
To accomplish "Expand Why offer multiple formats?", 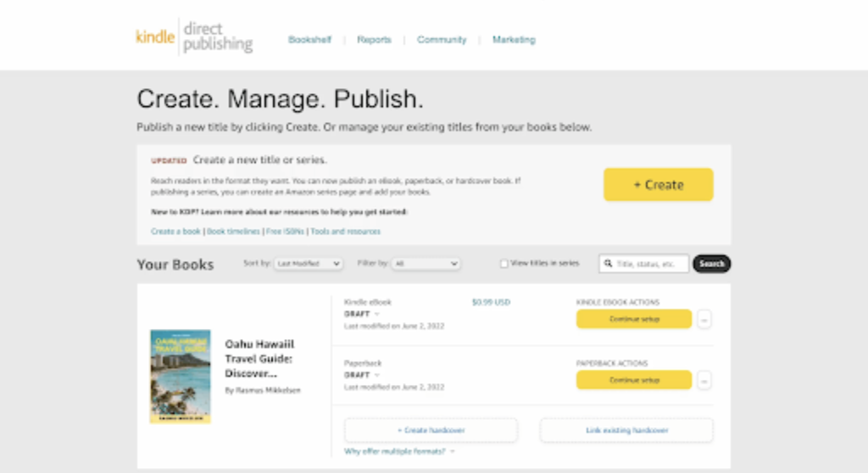I will [x=399, y=452].
